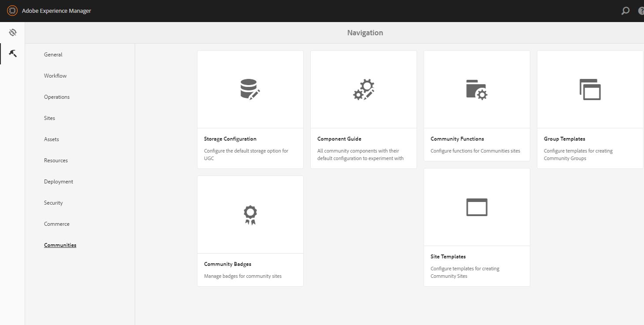Open the Sites tools category

pyautogui.click(x=49, y=118)
